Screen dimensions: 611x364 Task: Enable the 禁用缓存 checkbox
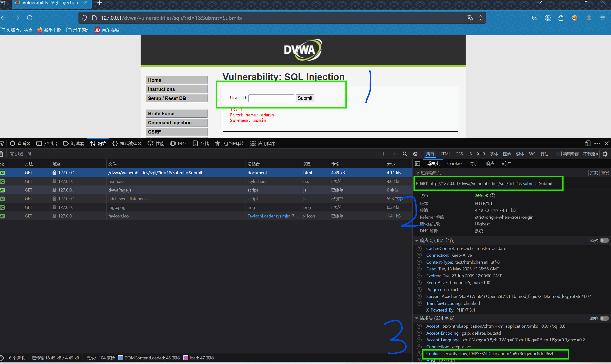(x=559, y=154)
